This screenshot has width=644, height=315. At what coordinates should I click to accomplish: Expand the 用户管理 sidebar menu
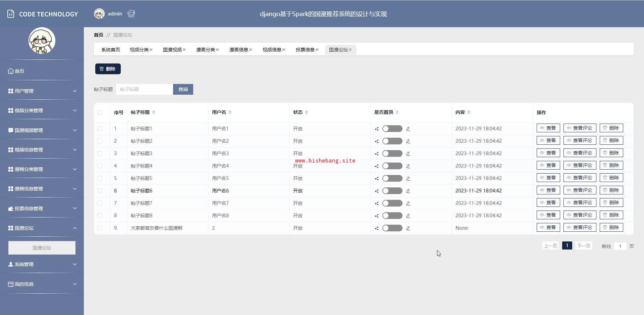coord(42,91)
